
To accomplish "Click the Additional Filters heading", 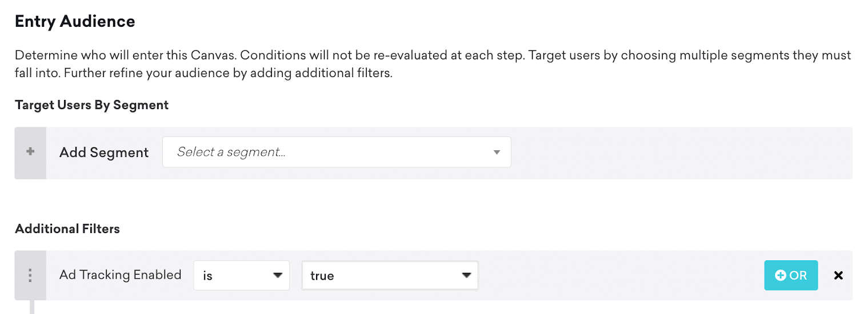I will coord(67,229).
